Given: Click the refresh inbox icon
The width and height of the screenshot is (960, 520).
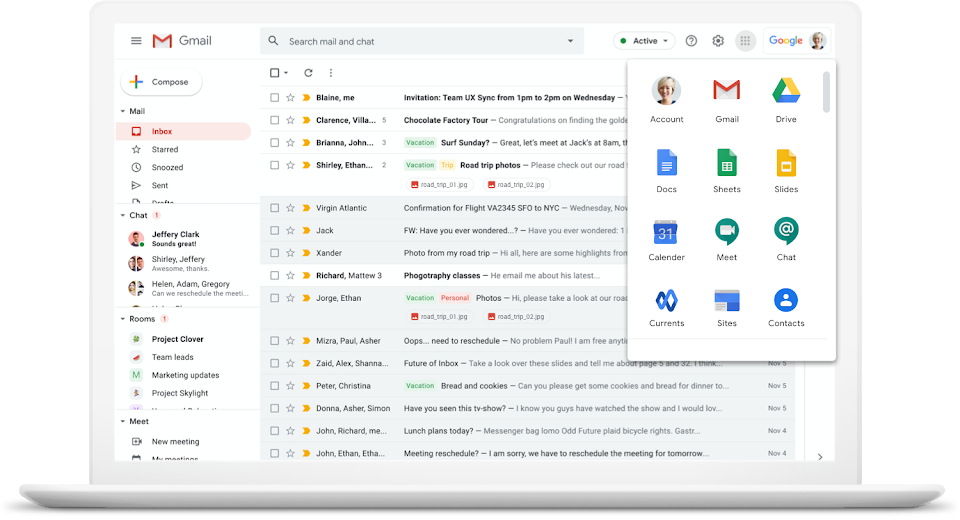Looking at the screenshot, I should pos(308,73).
